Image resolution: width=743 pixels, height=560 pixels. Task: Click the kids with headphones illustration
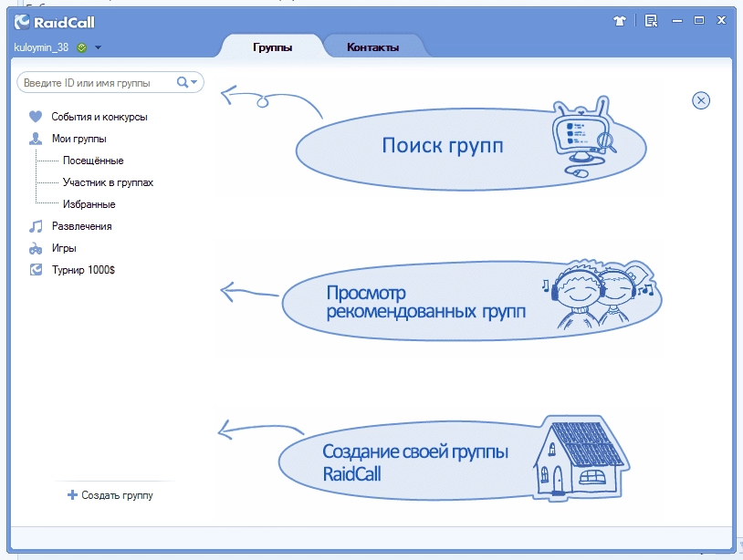(600, 295)
